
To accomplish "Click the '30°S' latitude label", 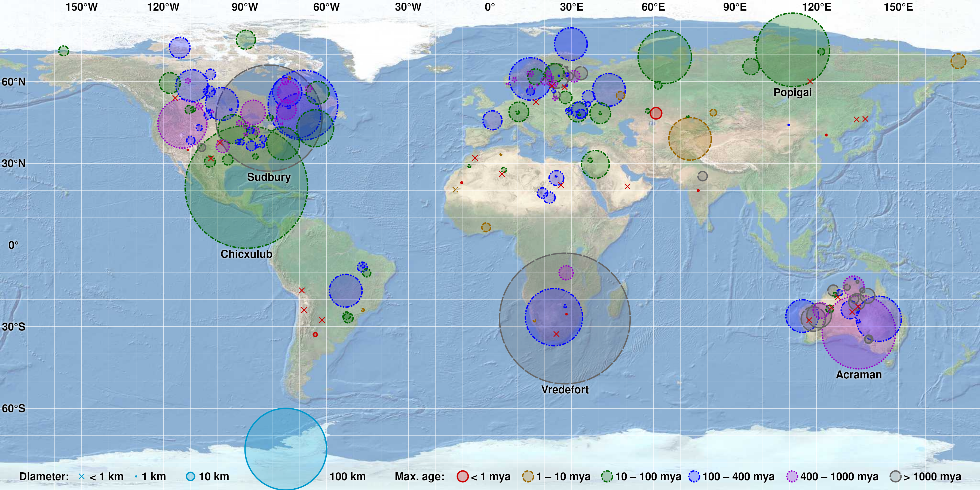I will click(14, 327).
